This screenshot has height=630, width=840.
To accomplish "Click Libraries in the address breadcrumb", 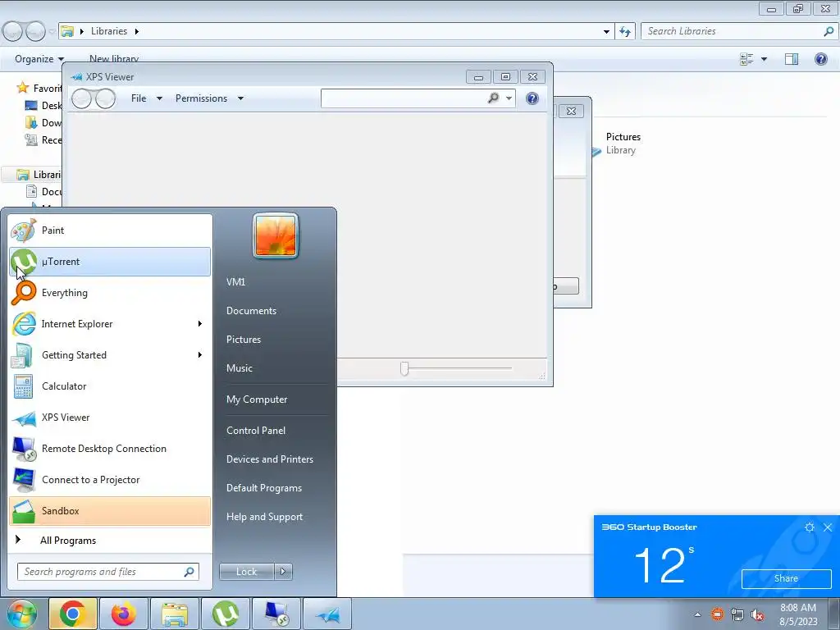I will tap(109, 31).
